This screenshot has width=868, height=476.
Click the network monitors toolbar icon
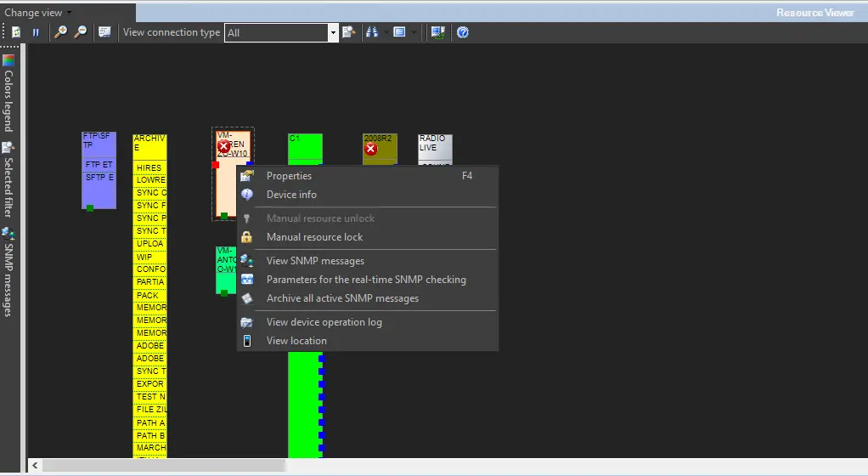coord(437,32)
